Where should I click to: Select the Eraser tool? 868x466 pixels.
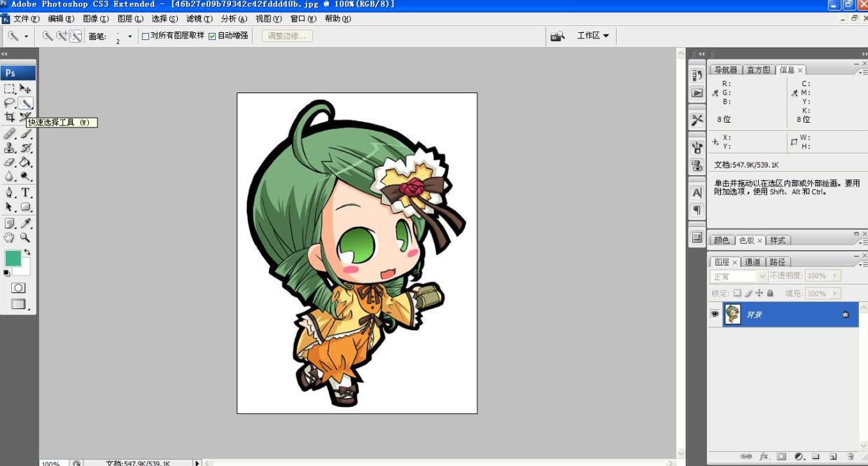click(10, 162)
